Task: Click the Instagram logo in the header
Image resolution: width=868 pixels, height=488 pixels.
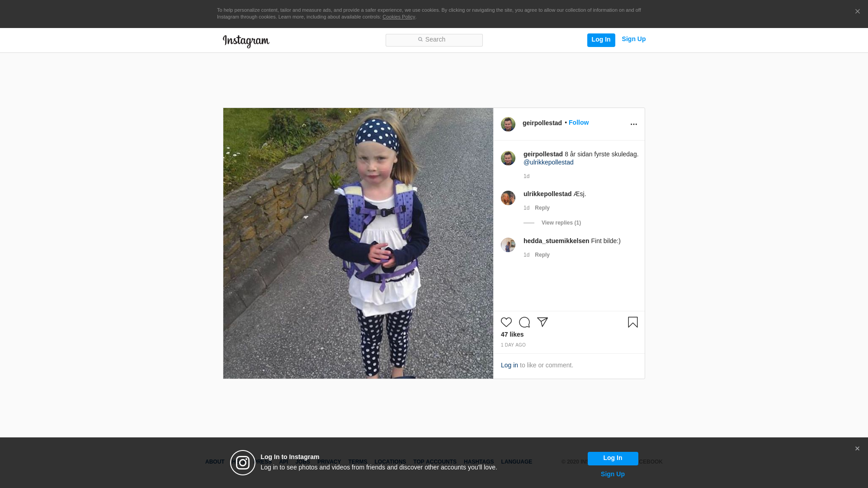Action: 246,41
